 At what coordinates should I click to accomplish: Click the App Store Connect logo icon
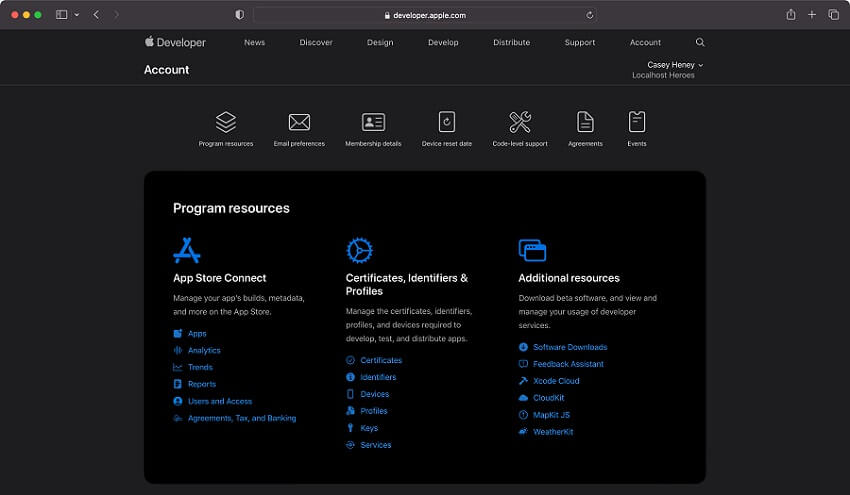coord(186,250)
